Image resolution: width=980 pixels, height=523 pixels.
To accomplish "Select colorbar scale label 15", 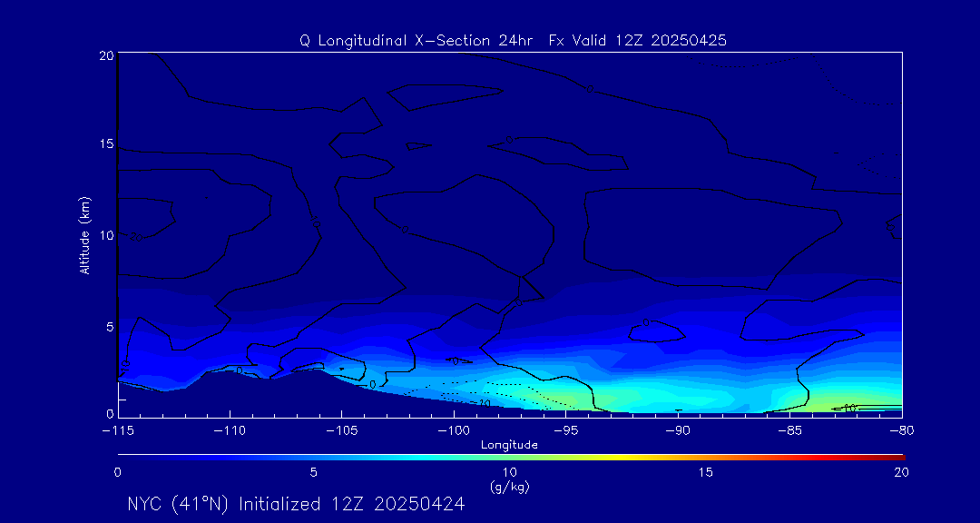I will coord(706,472).
